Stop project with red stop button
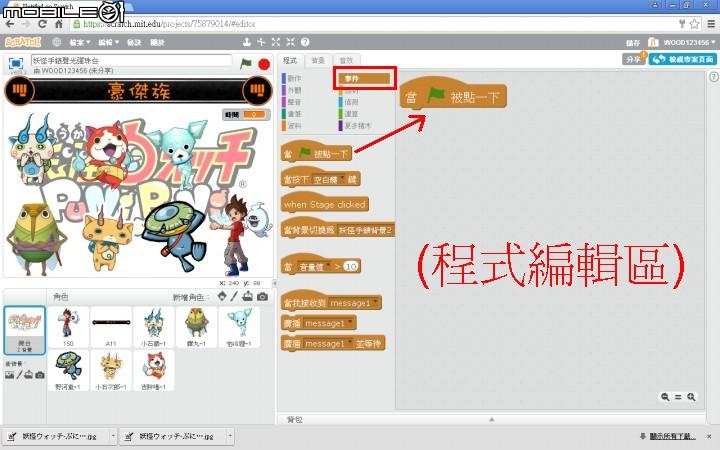 (264, 64)
